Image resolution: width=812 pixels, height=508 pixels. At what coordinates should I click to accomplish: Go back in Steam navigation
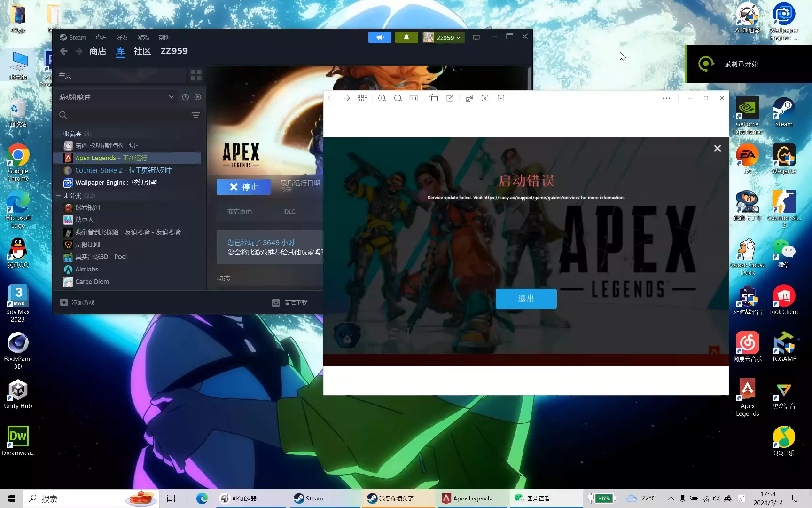(64, 51)
